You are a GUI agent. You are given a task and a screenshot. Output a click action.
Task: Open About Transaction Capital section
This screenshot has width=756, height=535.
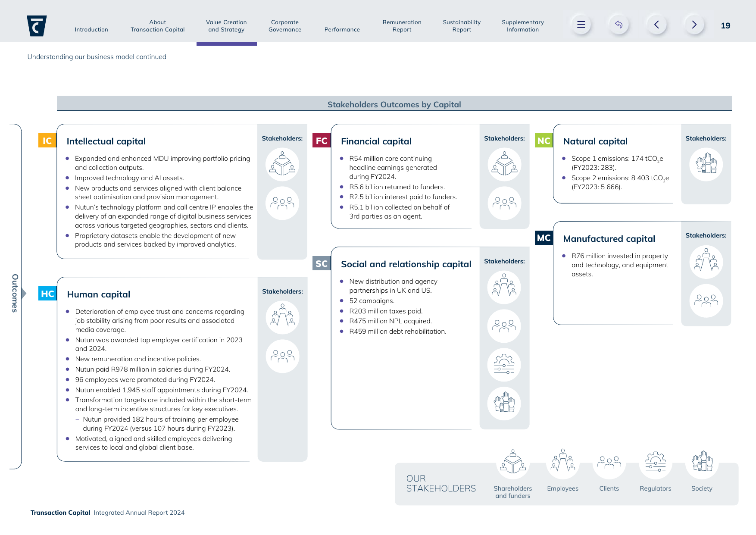(158, 26)
